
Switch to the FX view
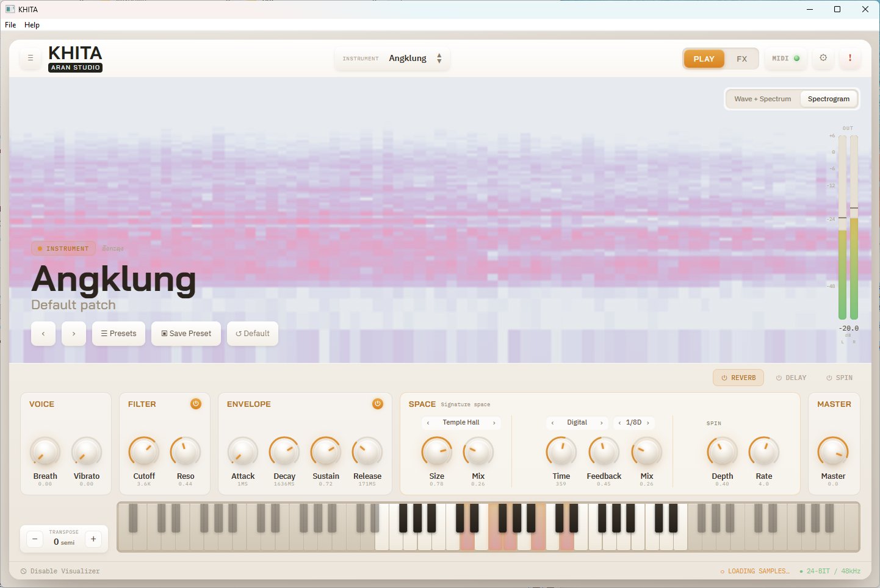click(x=741, y=59)
